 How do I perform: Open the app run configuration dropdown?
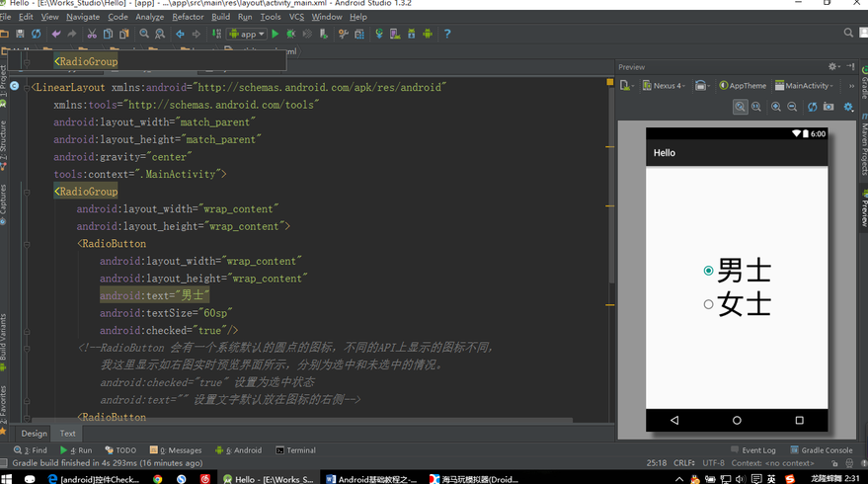tap(248, 34)
